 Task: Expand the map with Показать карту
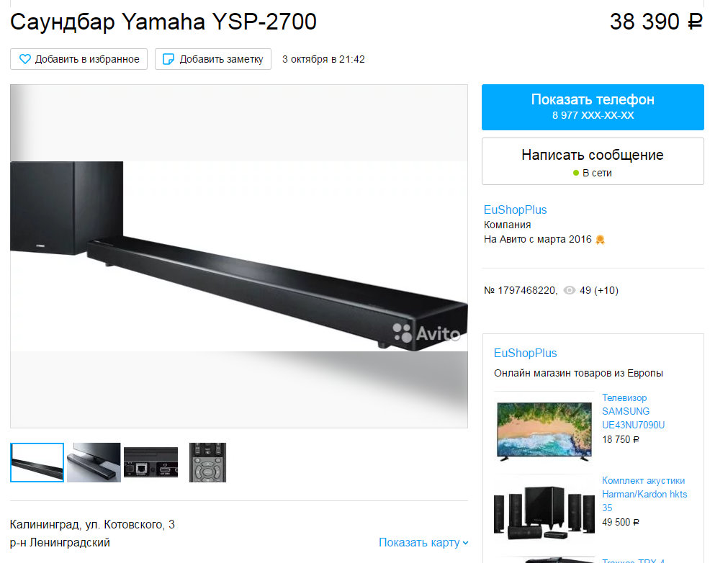pyautogui.click(x=423, y=542)
